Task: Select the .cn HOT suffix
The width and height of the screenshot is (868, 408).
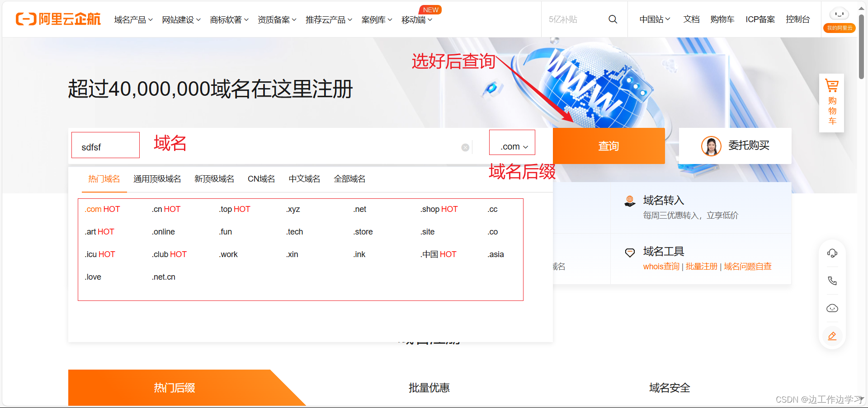Action: 166,209
